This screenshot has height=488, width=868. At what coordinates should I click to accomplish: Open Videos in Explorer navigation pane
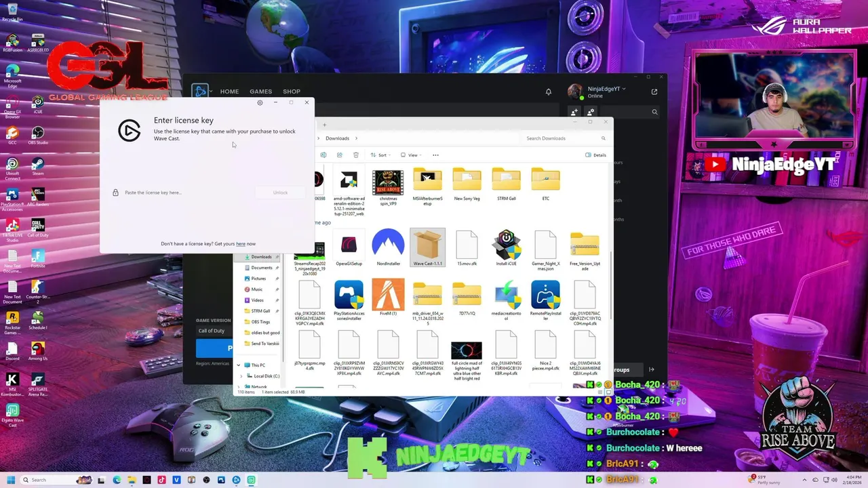[x=258, y=300]
